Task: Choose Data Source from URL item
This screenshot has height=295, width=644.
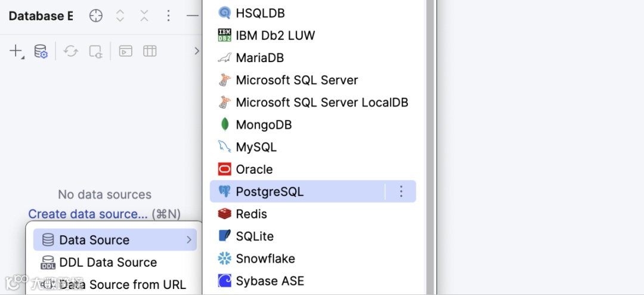Action: (115, 284)
